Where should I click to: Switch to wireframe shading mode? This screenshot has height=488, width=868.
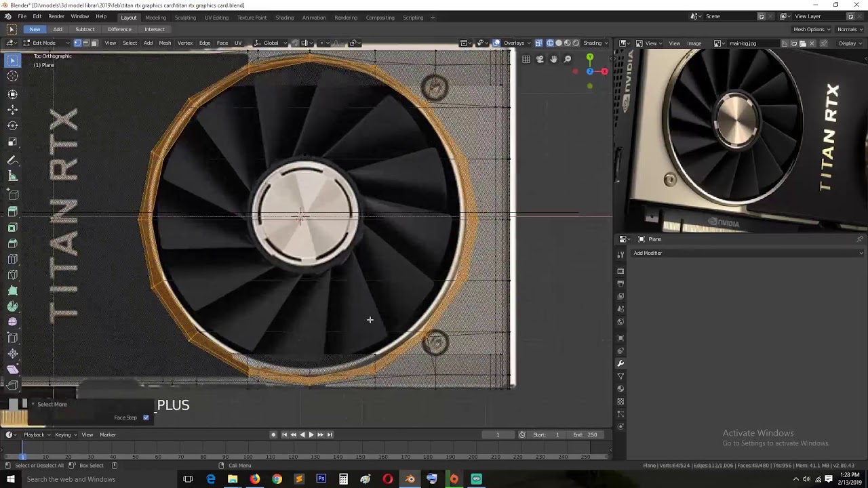click(x=550, y=43)
